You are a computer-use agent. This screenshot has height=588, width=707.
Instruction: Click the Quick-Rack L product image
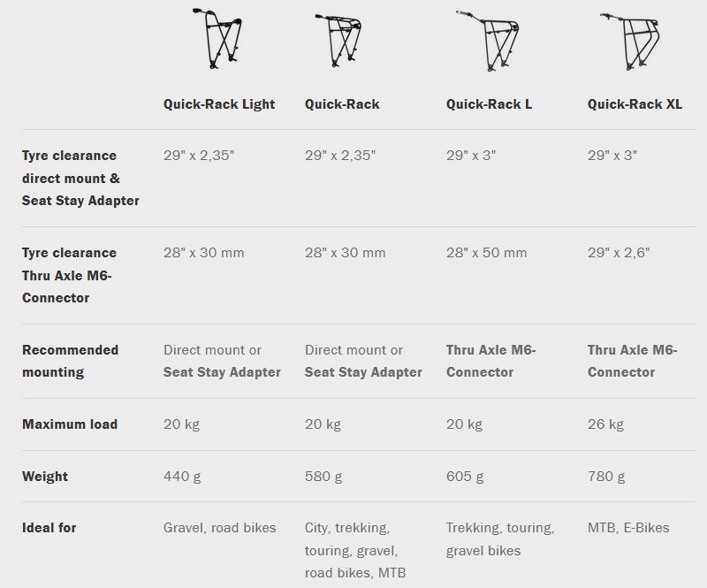(488, 41)
